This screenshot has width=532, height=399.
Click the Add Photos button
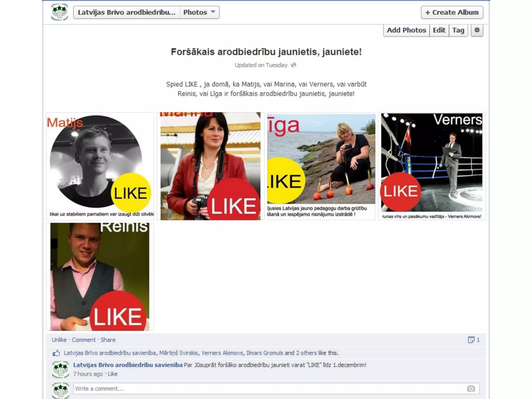pos(406,30)
